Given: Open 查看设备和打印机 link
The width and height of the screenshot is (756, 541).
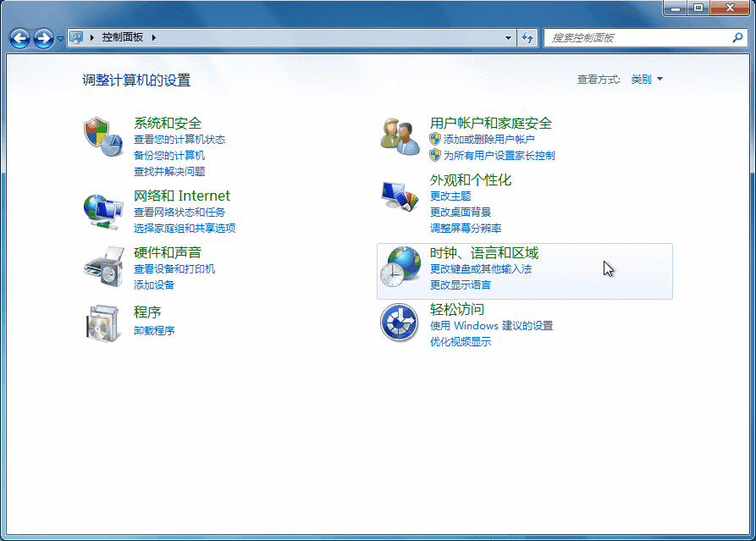Looking at the screenshot, I should click(x=174, y=269).
